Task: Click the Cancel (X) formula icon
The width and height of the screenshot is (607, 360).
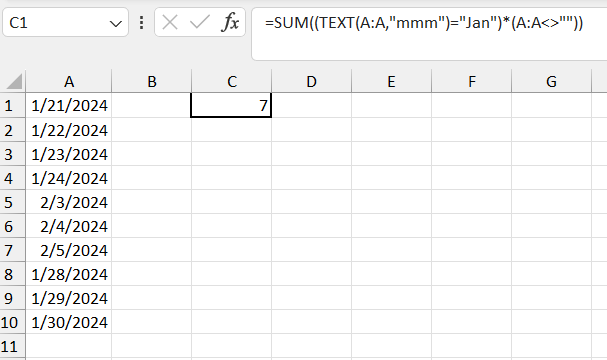Action: point(170,22)
